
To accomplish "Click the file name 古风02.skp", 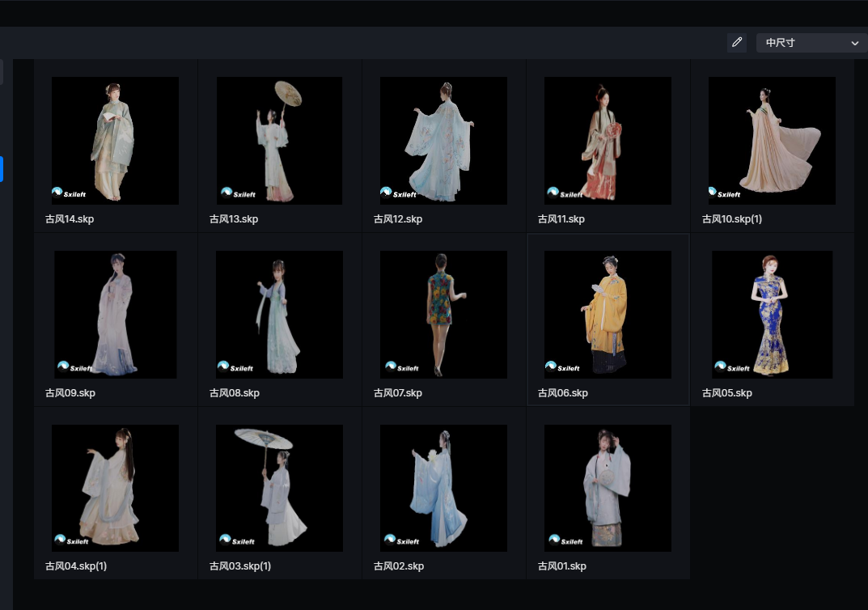I will tap(399, 566).
